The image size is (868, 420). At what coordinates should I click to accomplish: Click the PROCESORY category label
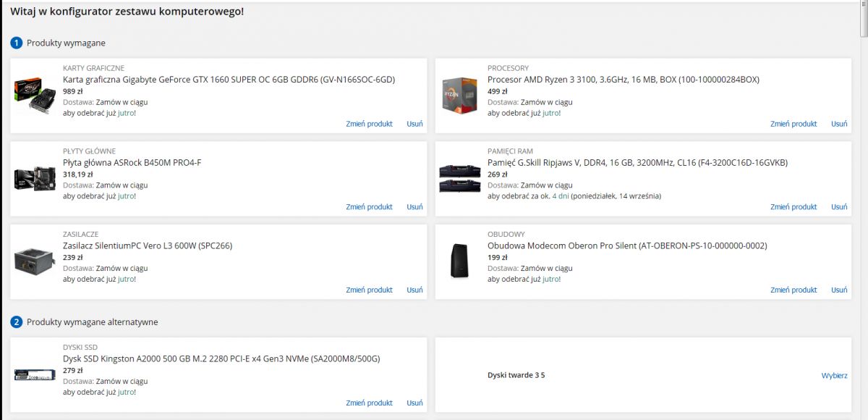click(508, 68)
